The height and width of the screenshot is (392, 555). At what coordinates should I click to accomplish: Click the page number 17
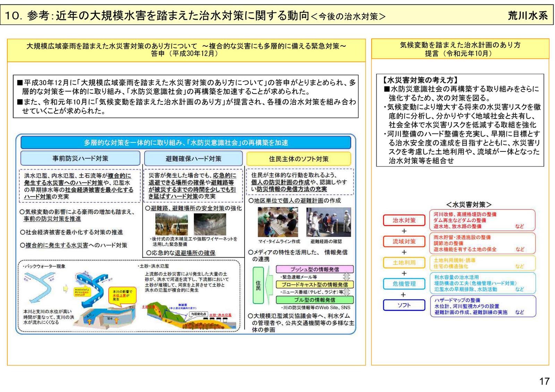pyautogui.click(x=544, y=381)
